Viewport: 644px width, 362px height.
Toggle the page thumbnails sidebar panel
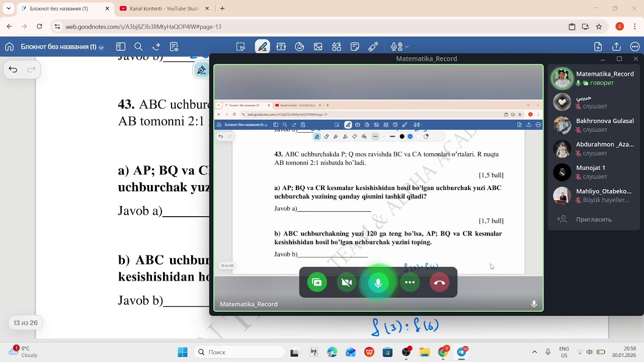[x=121, y=47]
